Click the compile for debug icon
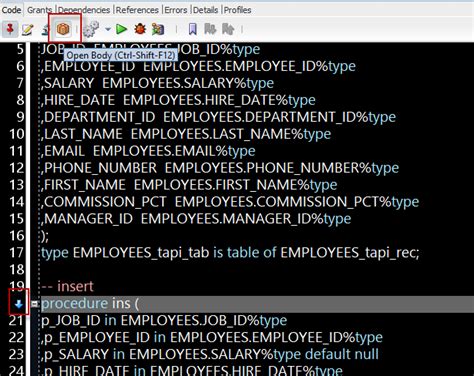This screenshot has width=474, height=376. pyautogui.click(x=158, y=29)
